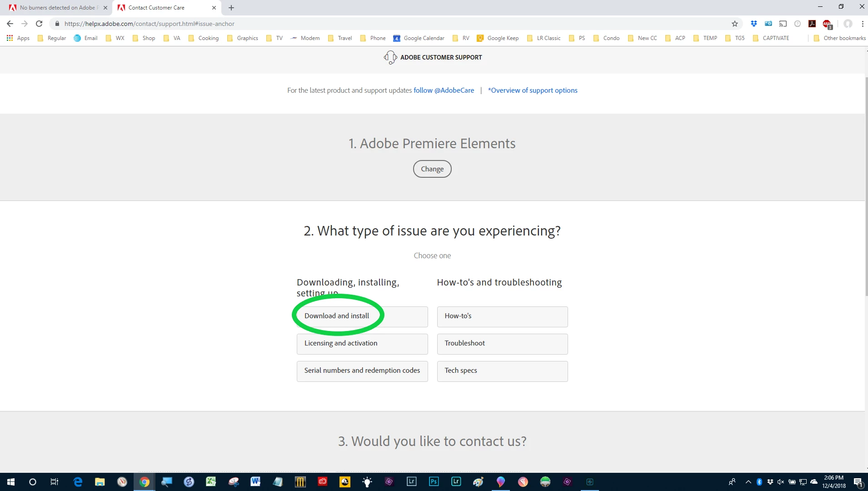Click the address bar URL
The image size is (868, 491).
point(150,24)
